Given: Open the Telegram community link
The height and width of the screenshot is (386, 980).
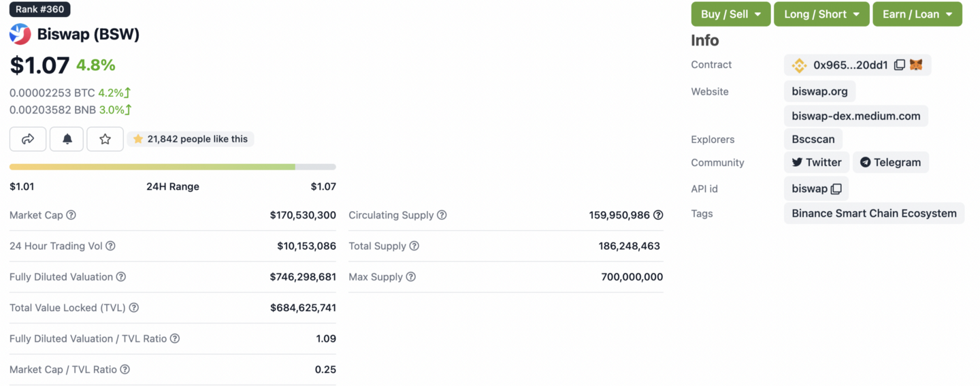Looking at the screenshot, I should (890, 162).
